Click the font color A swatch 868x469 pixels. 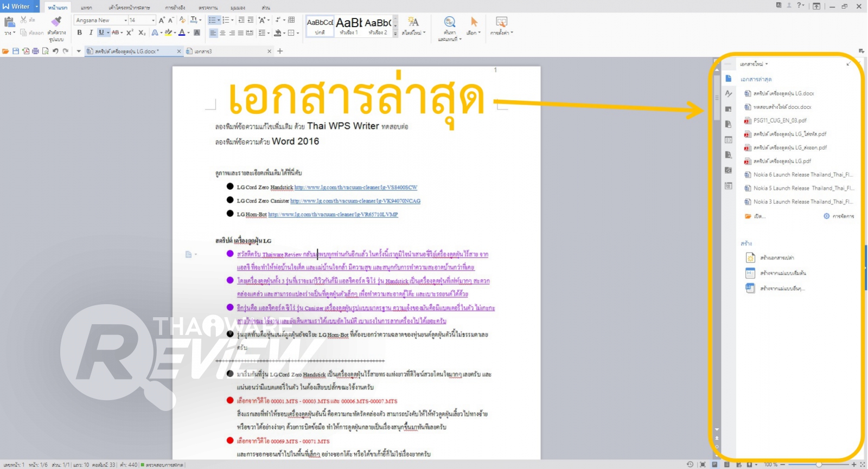pos(182,33)
